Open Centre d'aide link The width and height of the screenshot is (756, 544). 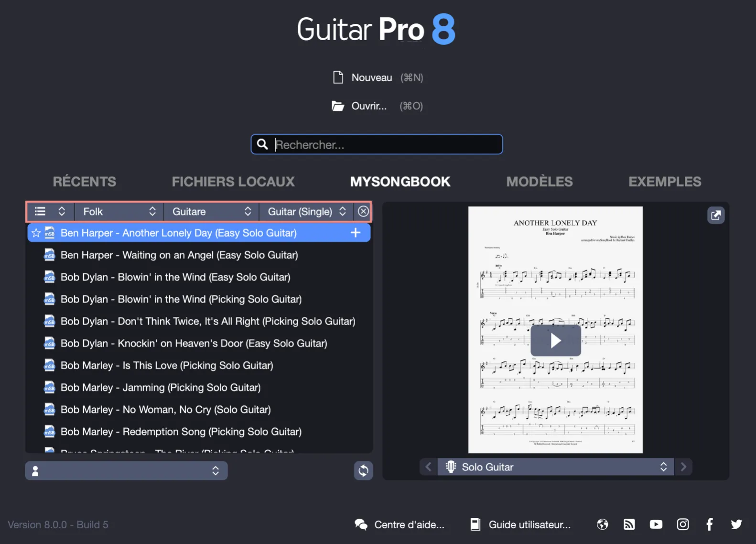(x=409, y=524)
